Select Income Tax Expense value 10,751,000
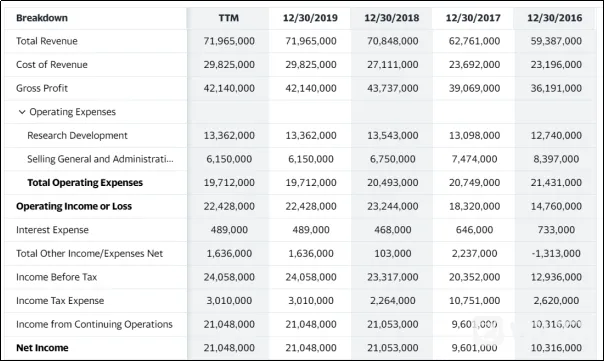The height and width of the screenshot is (361, 604). (x=474, y=301)
